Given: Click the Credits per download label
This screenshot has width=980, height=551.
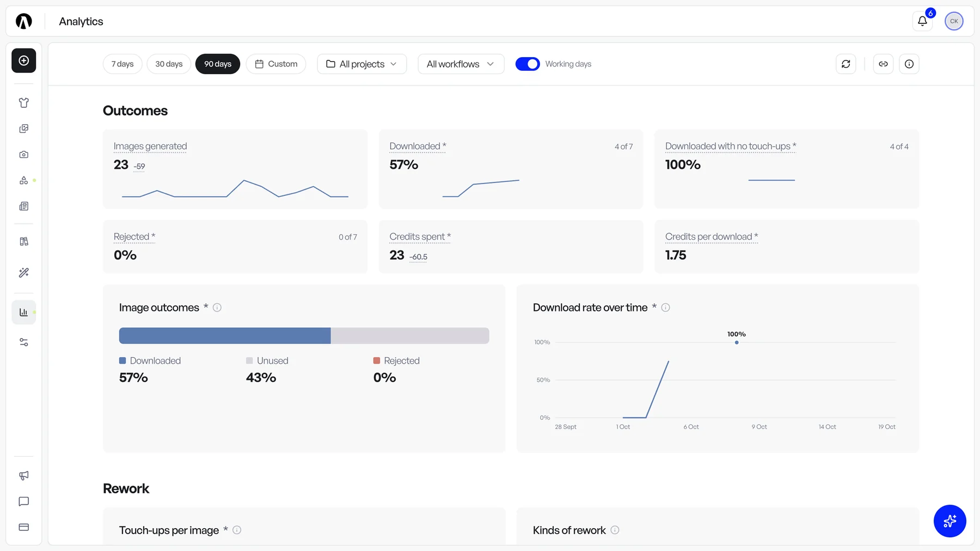Looking at the screenshot, I should pyautogui.click(x=712, y=237).
